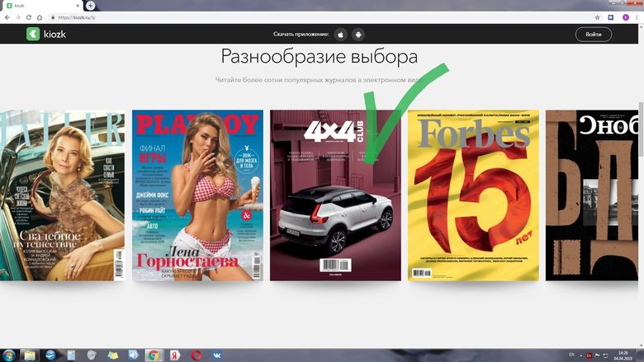
Task: Open the Windows Start menu
Action: point(8,355)
